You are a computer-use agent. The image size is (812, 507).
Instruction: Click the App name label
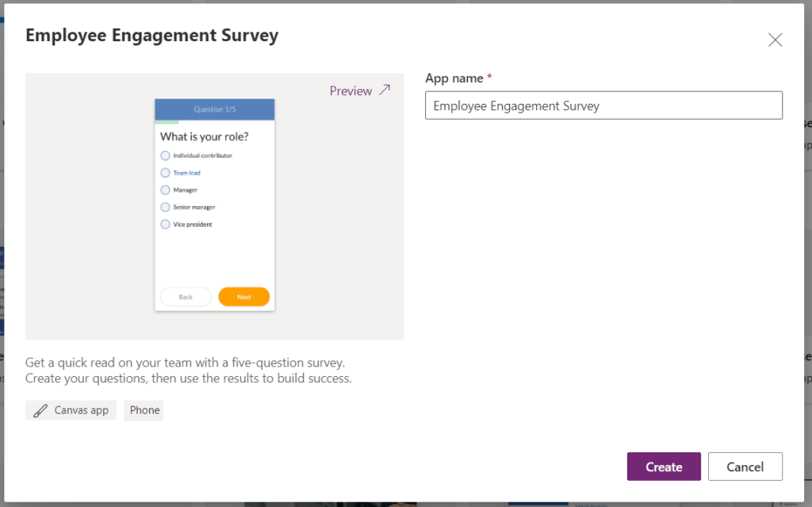454,79
